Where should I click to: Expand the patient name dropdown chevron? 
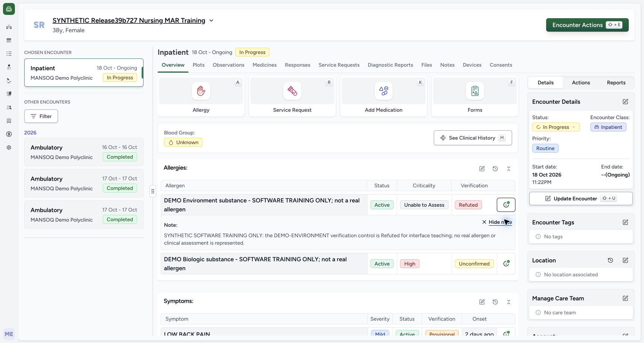point(211,20)
